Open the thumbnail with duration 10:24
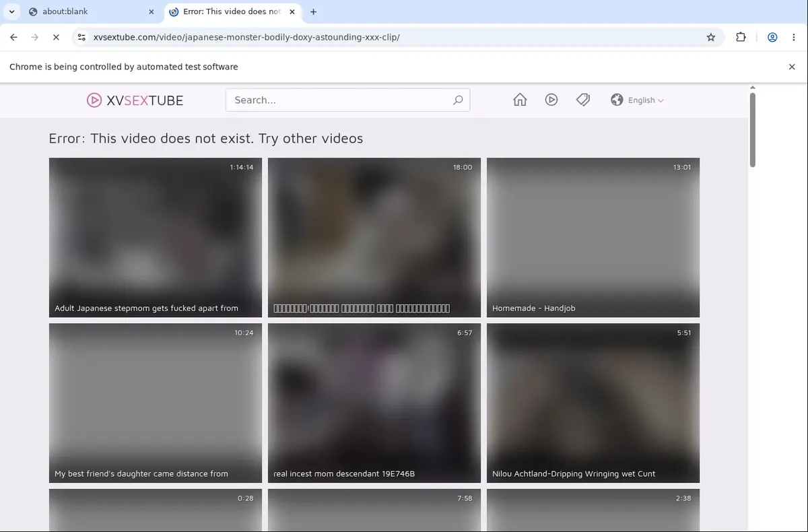Viewport: 808px width, 532px height. point(156,403)
